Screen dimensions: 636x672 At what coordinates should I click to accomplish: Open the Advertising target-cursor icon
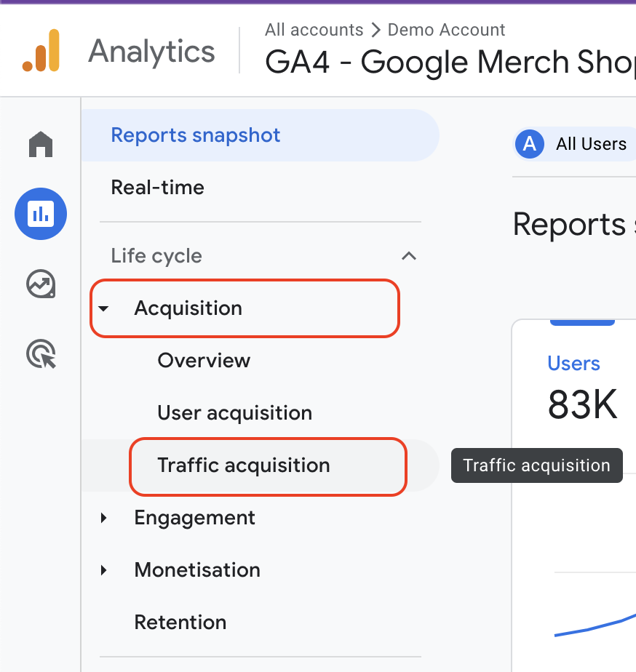(x=41, y=354)
